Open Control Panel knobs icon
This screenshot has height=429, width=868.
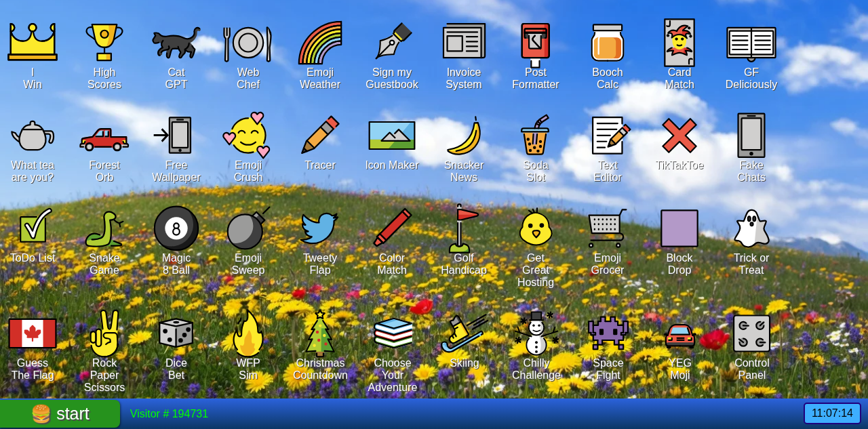coord(751,333)
